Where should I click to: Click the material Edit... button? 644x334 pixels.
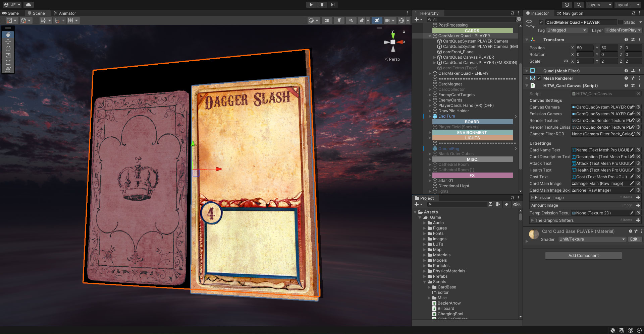click(x=635, y=239)
